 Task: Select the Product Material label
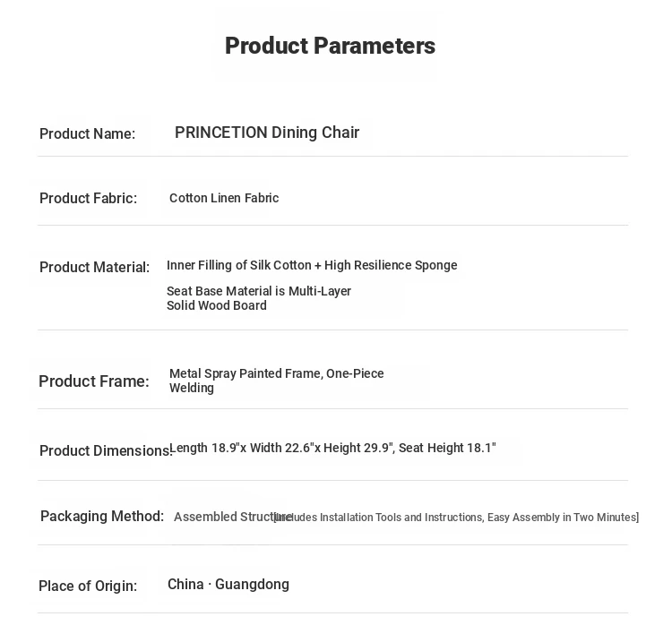point(94,268)
